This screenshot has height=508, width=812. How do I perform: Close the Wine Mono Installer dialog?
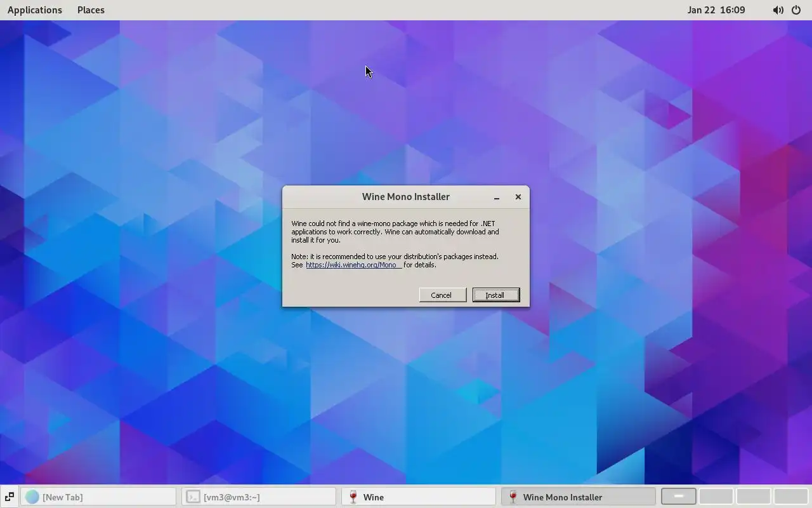point(518,197)
